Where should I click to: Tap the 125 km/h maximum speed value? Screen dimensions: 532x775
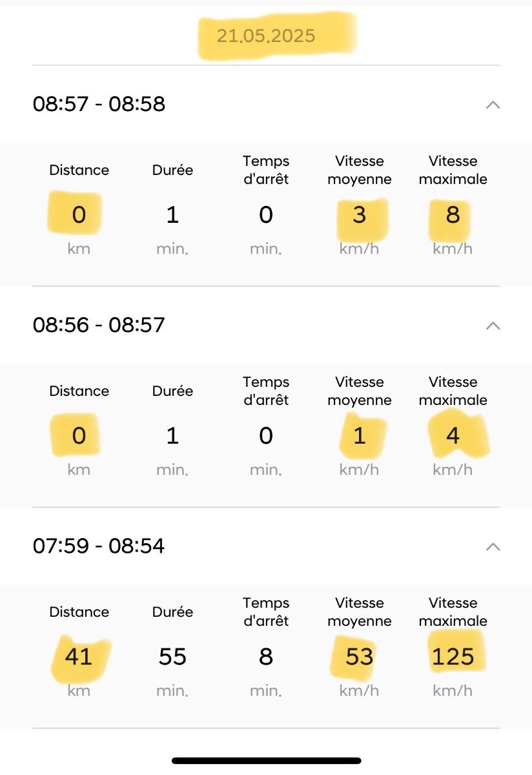[453, 657]
